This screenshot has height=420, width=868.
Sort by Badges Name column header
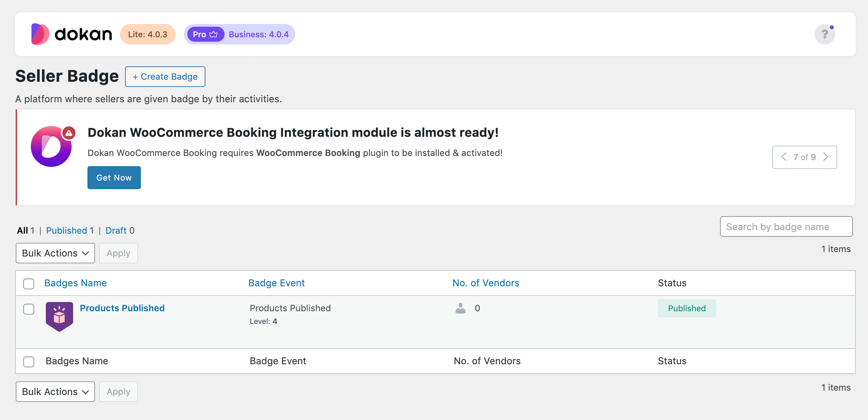76,283
